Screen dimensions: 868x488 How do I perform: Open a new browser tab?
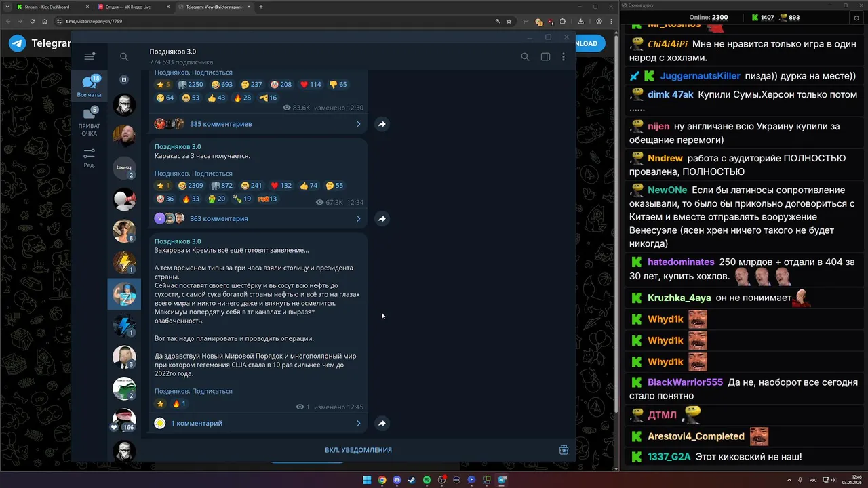(261, 7)
